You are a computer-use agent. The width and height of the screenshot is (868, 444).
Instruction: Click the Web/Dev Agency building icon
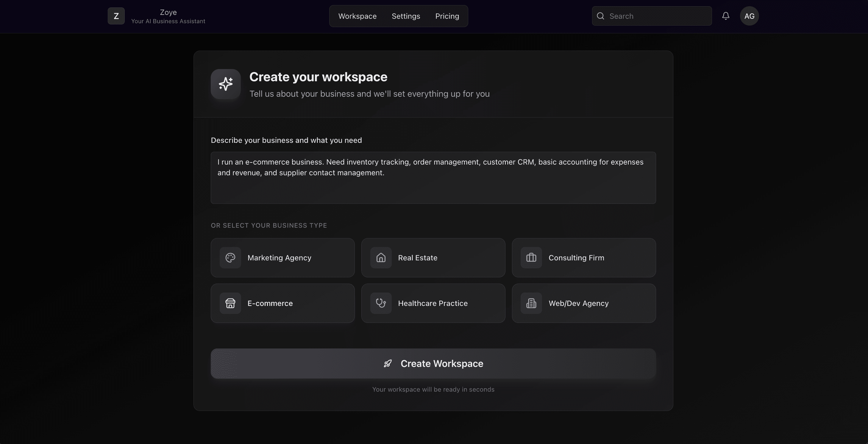click(531, 303)
